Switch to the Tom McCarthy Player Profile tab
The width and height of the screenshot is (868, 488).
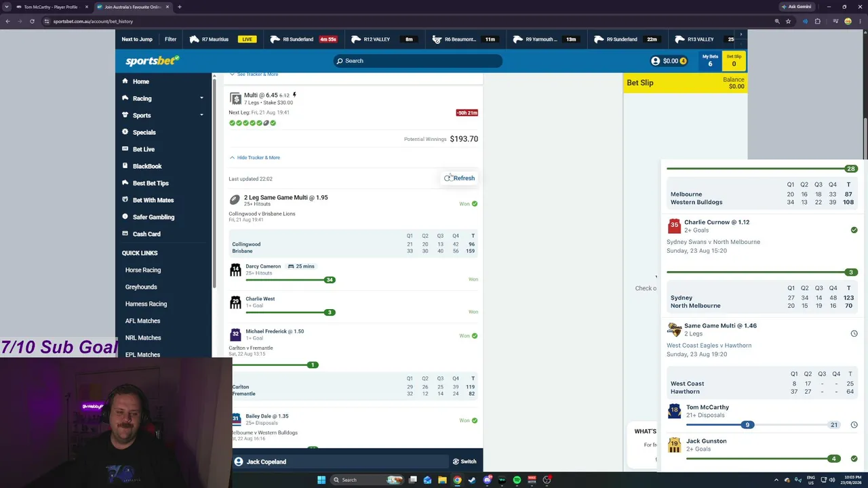coord(51,7)
